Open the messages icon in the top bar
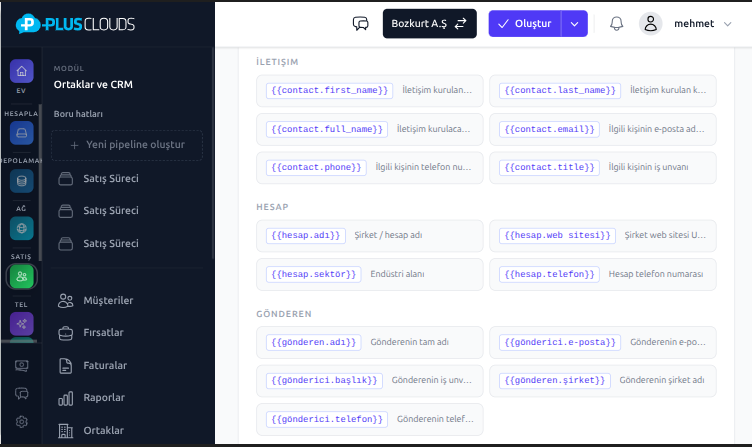Image resolution: width=752 pixels, height=447 pixels. (x=361, y=24)
